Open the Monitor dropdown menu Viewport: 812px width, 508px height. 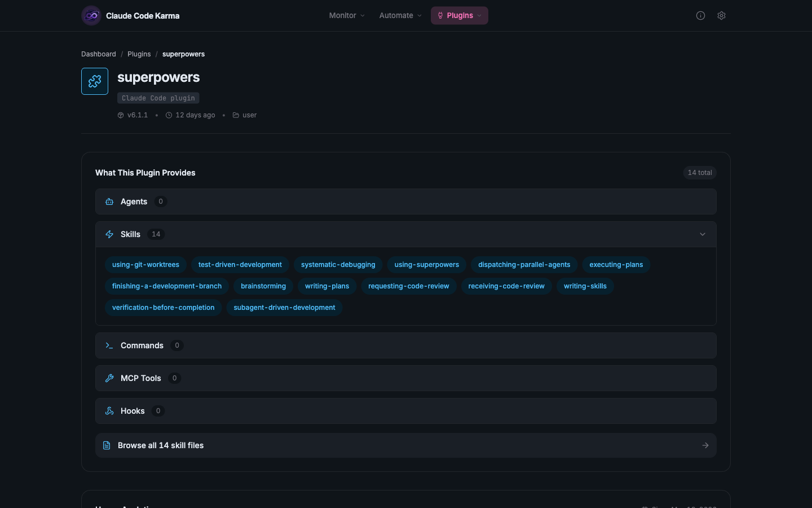[x=347, y=16]
